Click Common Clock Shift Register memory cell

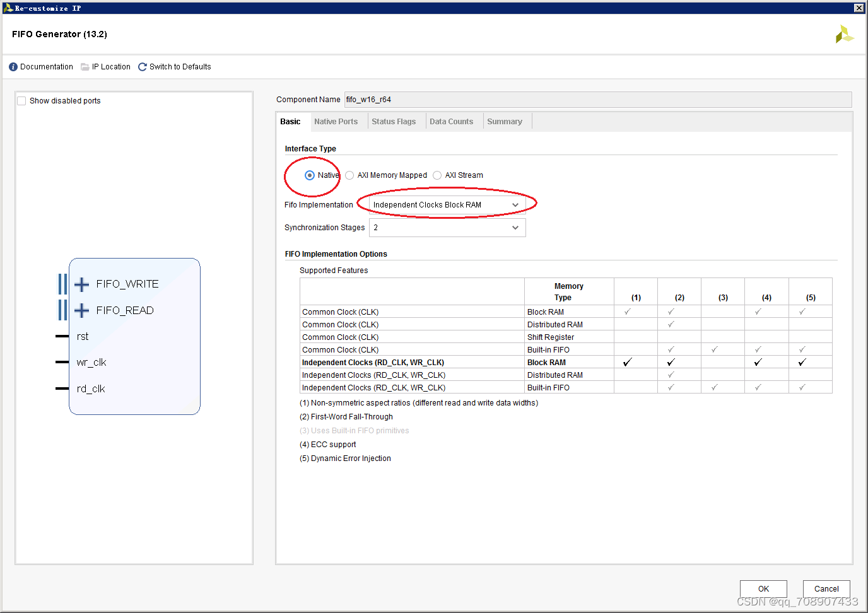point(569,337)
